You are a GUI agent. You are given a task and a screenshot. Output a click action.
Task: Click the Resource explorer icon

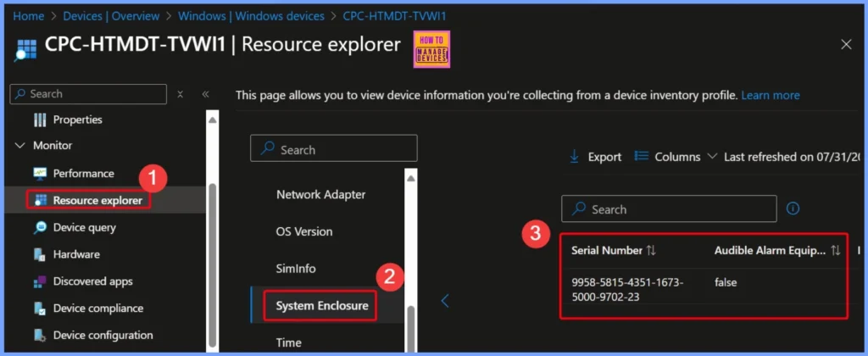tap(40, 200)
